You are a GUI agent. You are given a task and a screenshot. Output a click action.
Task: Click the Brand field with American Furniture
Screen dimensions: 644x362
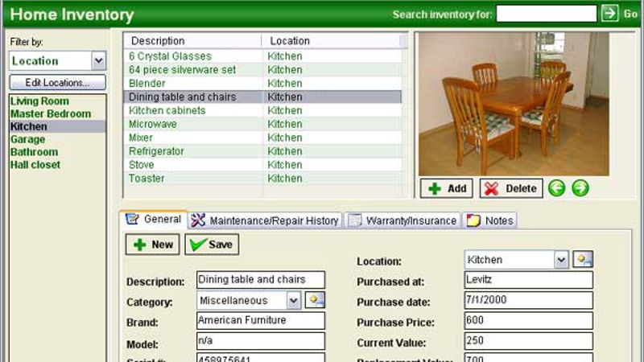coord(260,320)
